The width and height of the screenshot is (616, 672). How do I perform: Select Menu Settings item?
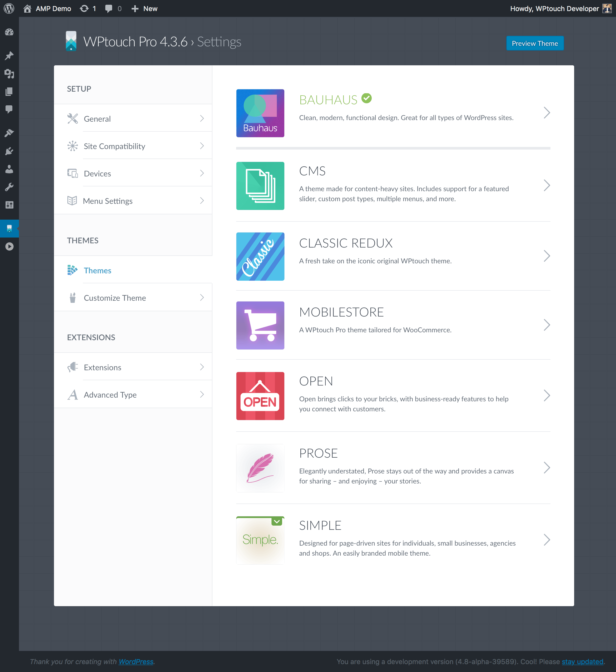click(x=133, y=200)
